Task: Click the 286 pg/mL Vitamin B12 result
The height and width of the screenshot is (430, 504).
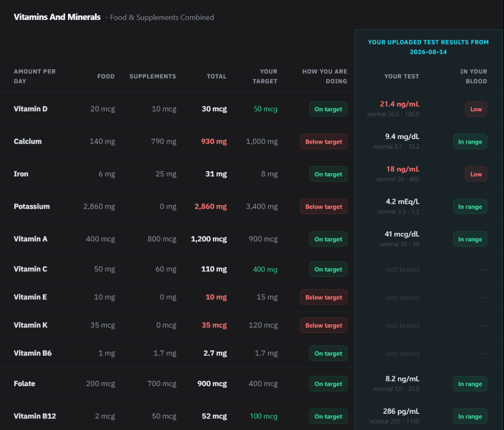Action: (x=401, y=411)
